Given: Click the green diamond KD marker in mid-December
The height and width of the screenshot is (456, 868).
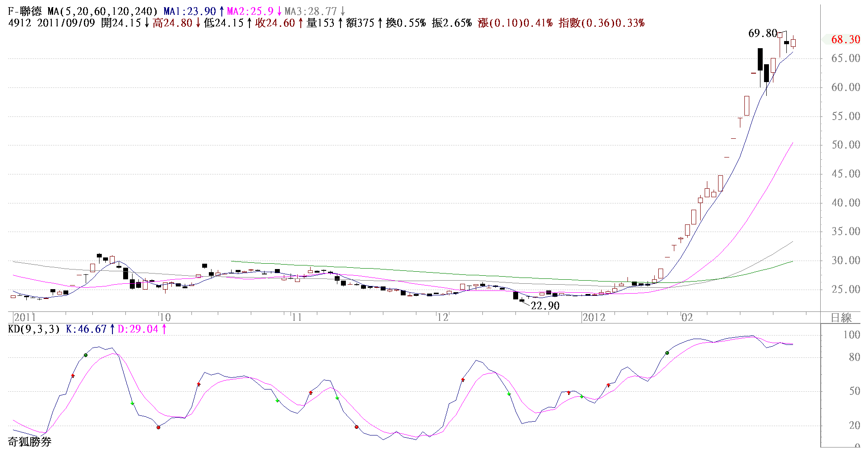Looking at the screenshot, I should [x=509, y=394].
